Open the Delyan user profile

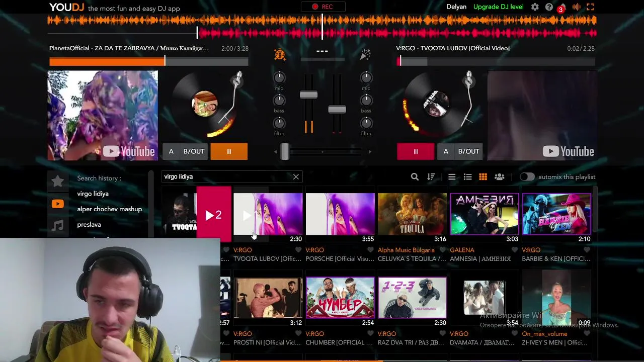457,7
